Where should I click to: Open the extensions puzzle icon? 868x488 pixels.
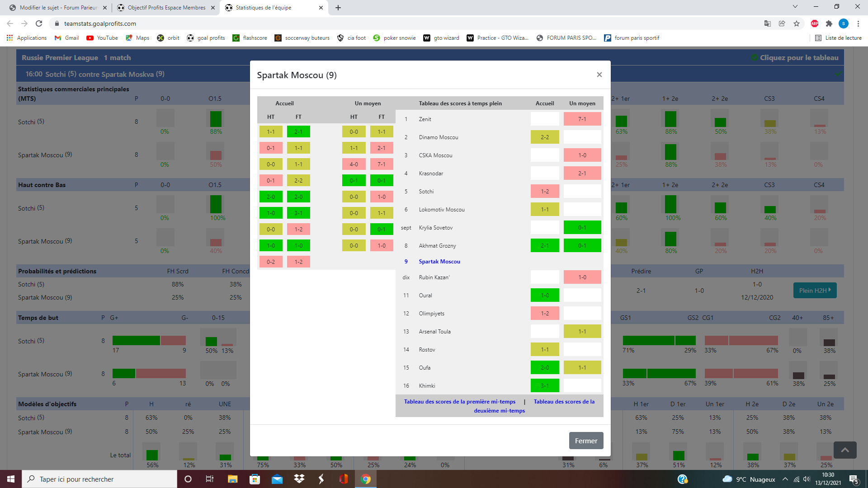829,23
